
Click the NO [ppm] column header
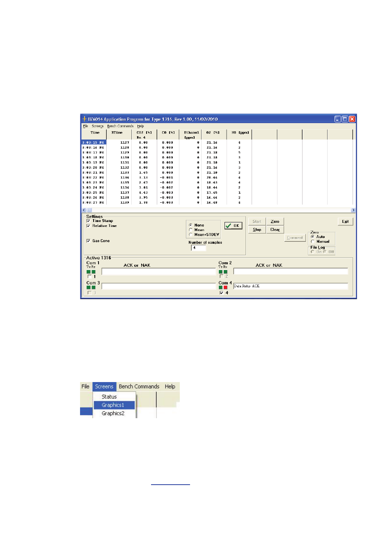(239, 135)
